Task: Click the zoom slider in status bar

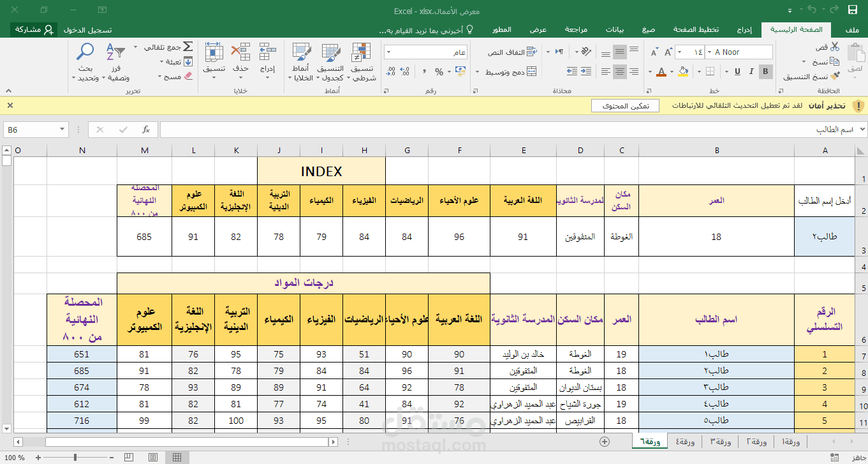Action: [x=76, y=457]
